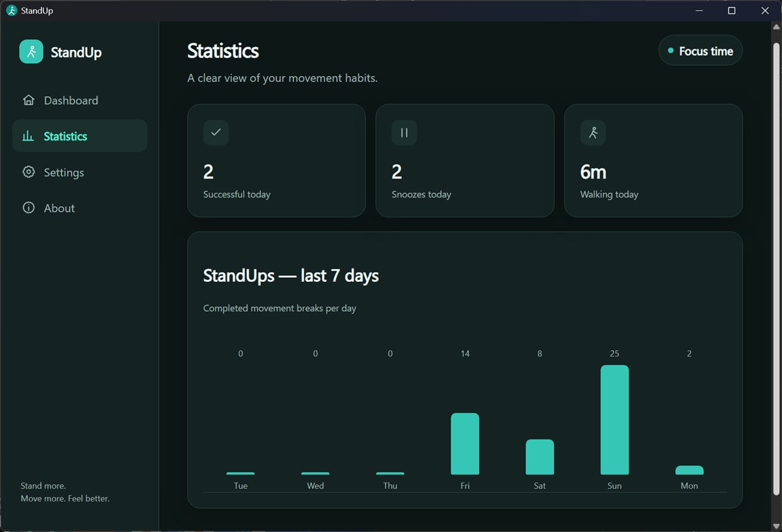Click the Completed movement breaks per day subtitle

click(280, 308)
